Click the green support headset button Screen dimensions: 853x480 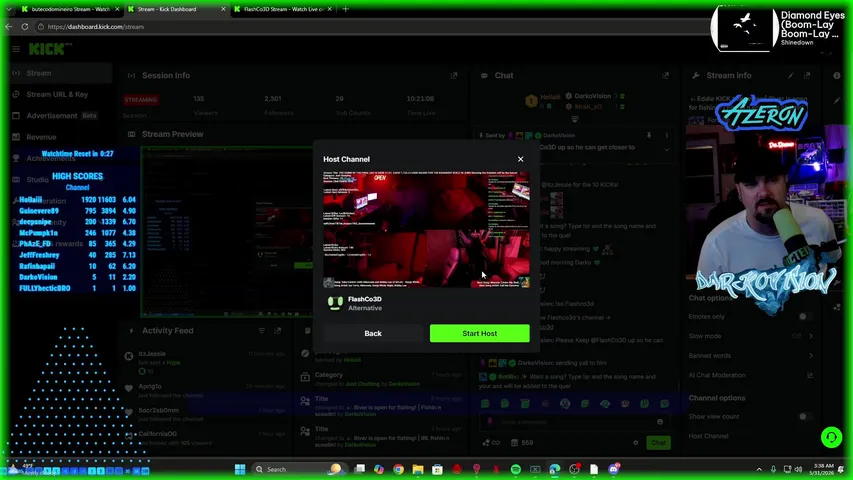(x=831, y=437)
